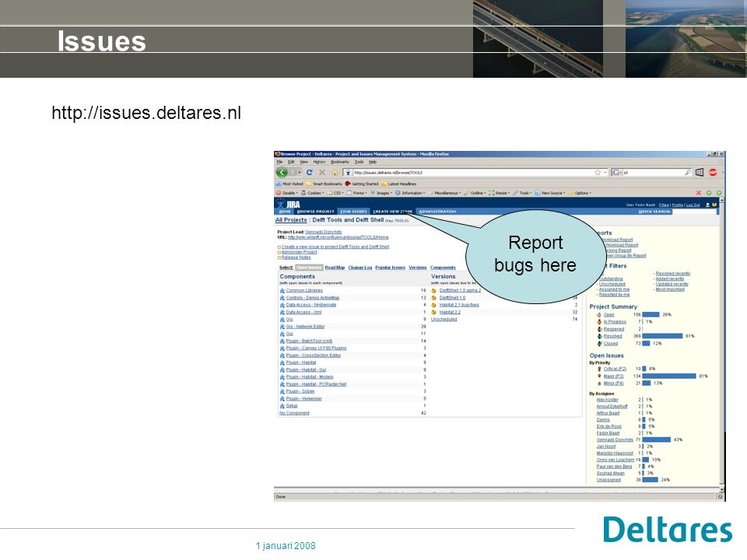The height and width of the screenshot is (560, 747).
Task: Click the Google search box in Firefox
Action: (653, 173)
